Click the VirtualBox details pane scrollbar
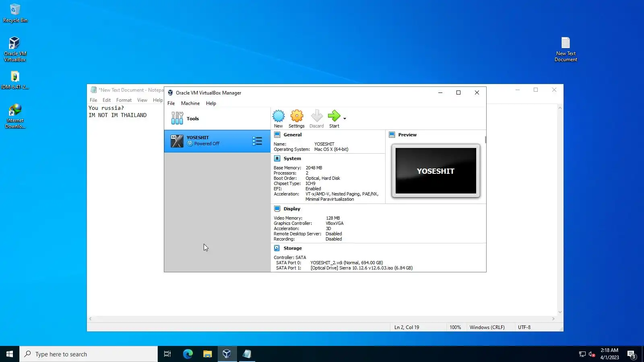 pyautogui.click(x=485, y=140)
